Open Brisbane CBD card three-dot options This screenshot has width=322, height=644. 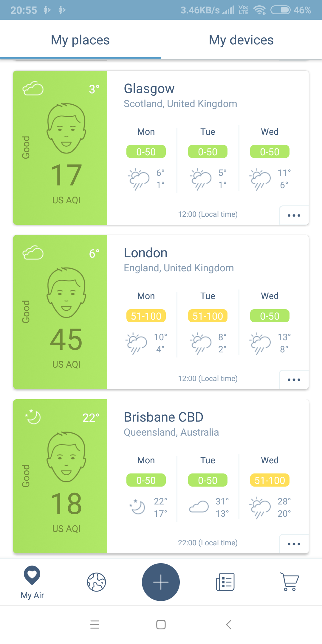pyautogui.click(x=294, y=544)
